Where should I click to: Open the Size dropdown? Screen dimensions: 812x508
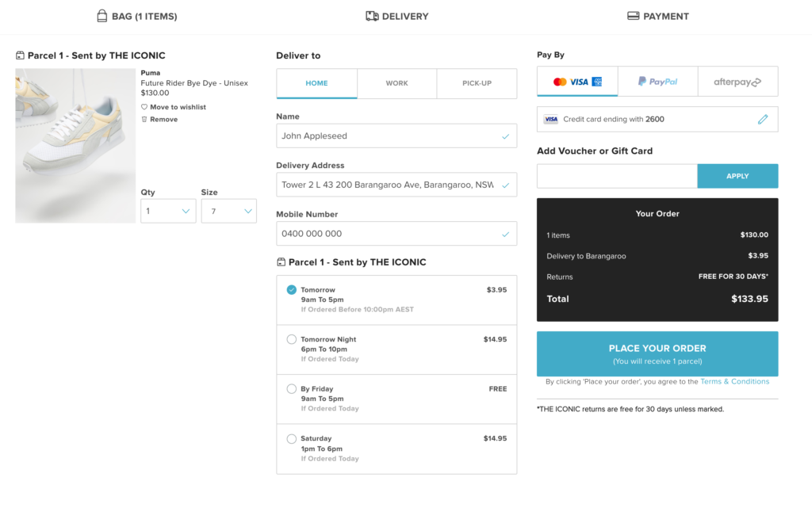pos(229,211)
